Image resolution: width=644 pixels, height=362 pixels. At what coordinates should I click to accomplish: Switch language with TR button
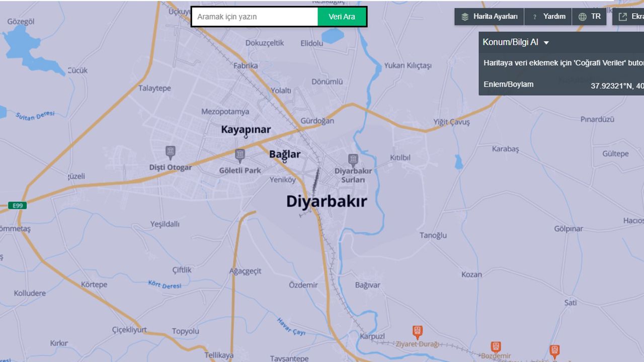coord(590,17)
